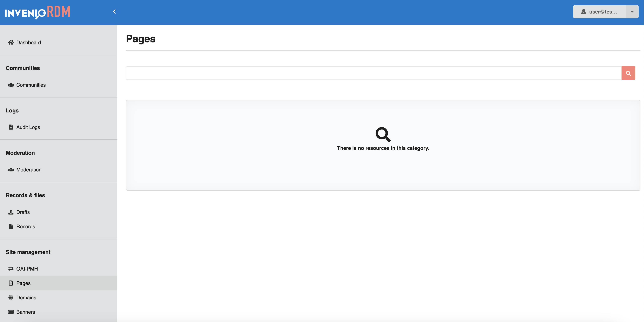Open the Records section
Viewport: 644px width, 322px height.
pyautogui.click(x=58, y=226)
